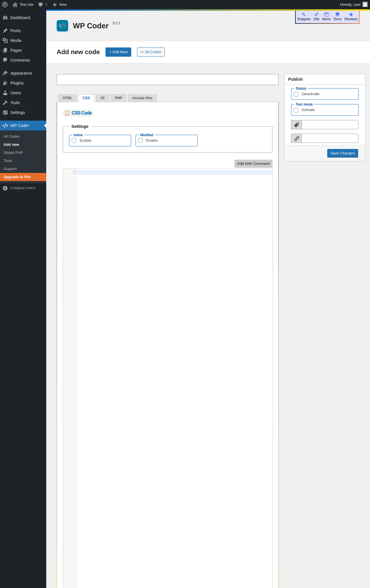This screenshot has width=370, height=588.
Task: Open the Include files tab
Action: click(143, 98)
